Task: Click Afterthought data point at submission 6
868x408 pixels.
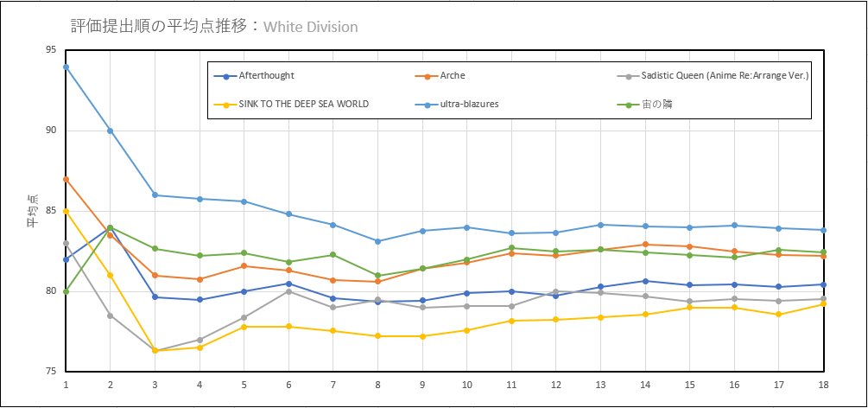Action: (288, 284)
